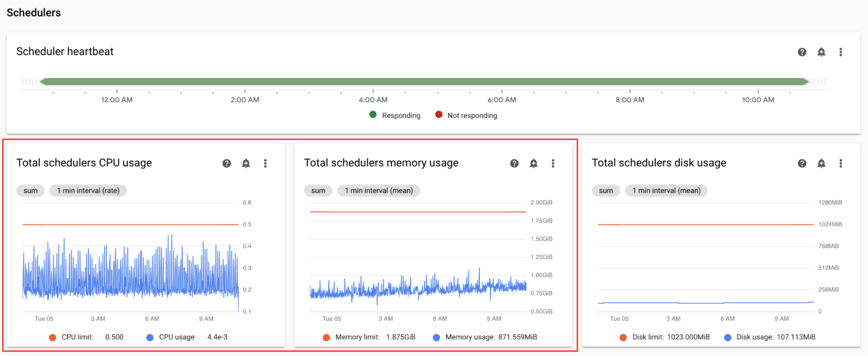Add alert bell on CPU usage chart
Screen dimensions: 868x356
246,163
